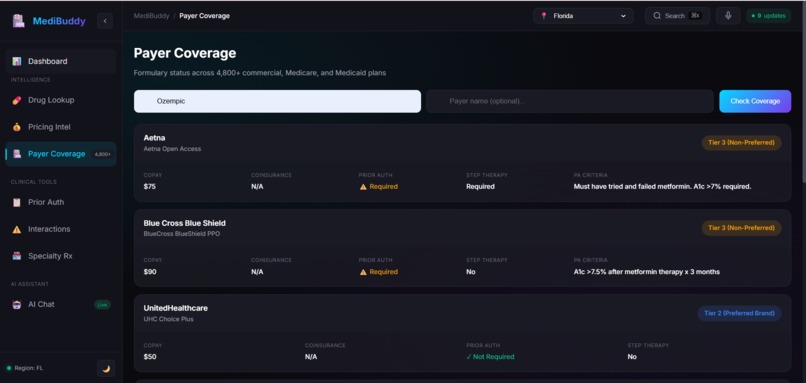Click the Payer name optional field
Viewport: 806px width, 383px height.
[x=570, y=101]
